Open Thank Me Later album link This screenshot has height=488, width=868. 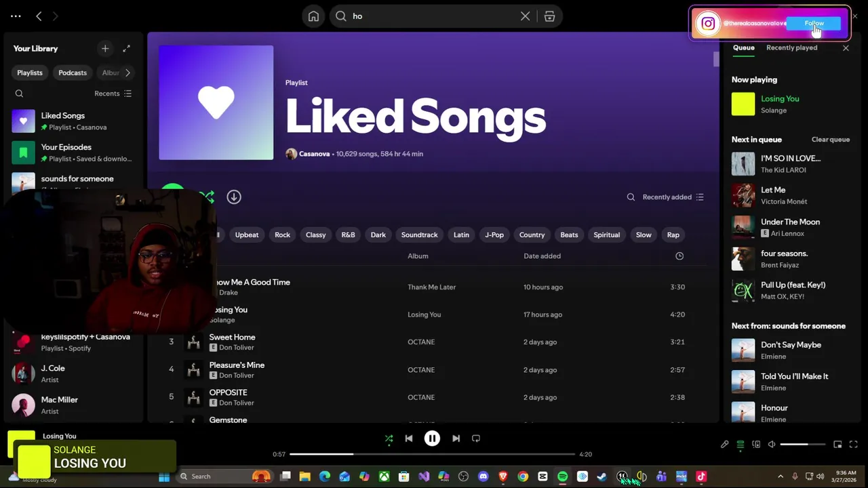(x=431, y=287)
